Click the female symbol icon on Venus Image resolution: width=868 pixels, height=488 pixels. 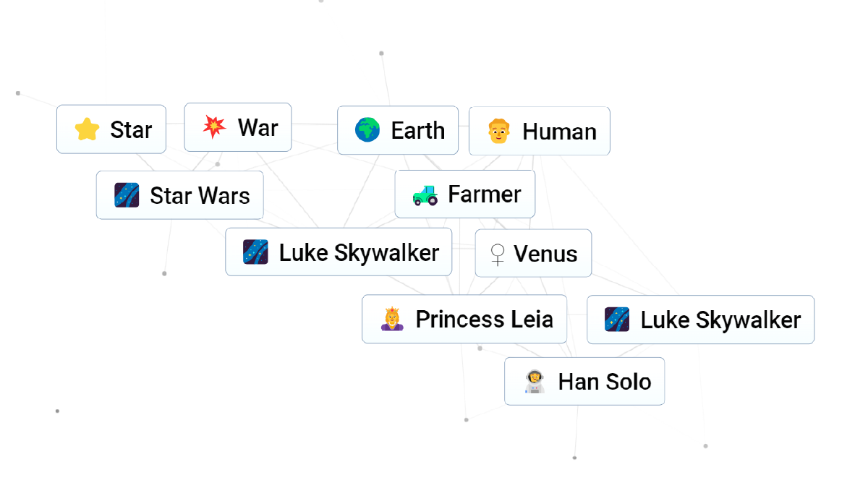[x=497, y=254]
